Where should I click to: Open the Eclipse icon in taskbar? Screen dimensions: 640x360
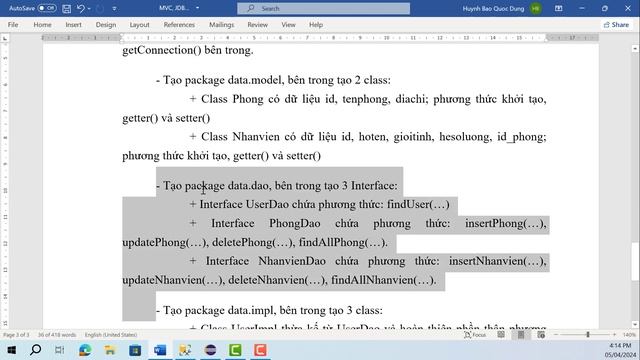tap(210, 350)
